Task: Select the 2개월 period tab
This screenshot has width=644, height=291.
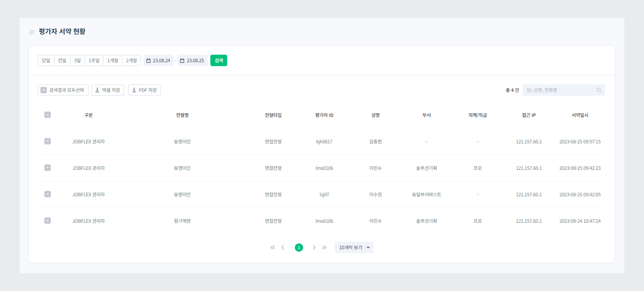Action: (x=131, y=60)
